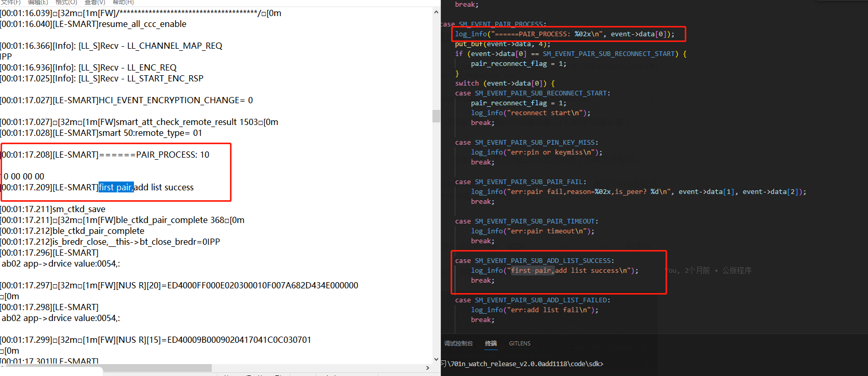The height and width of the screenshot is (376, 868).
Task: Click 'case SM_EVENT_PAIR_SUB_RECONNECT_START:' in the editor
Action: 533,93
